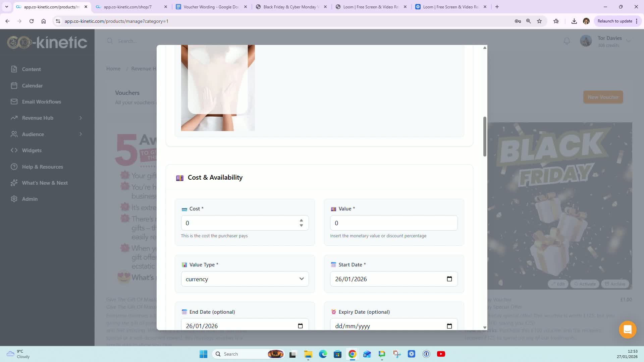
Task: Click the address bar URL
Action: 116,21
